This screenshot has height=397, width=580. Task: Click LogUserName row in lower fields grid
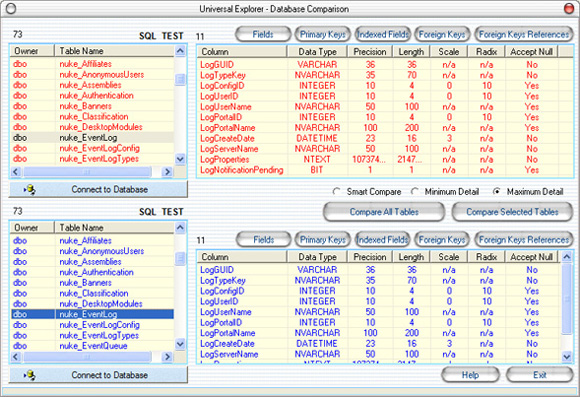click(x=379, y=312)
